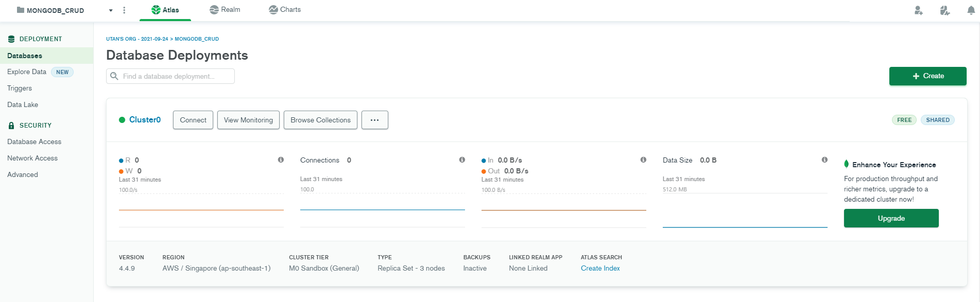Switch to the Atlas tab

pyautogui.click(x=165, y=10)
